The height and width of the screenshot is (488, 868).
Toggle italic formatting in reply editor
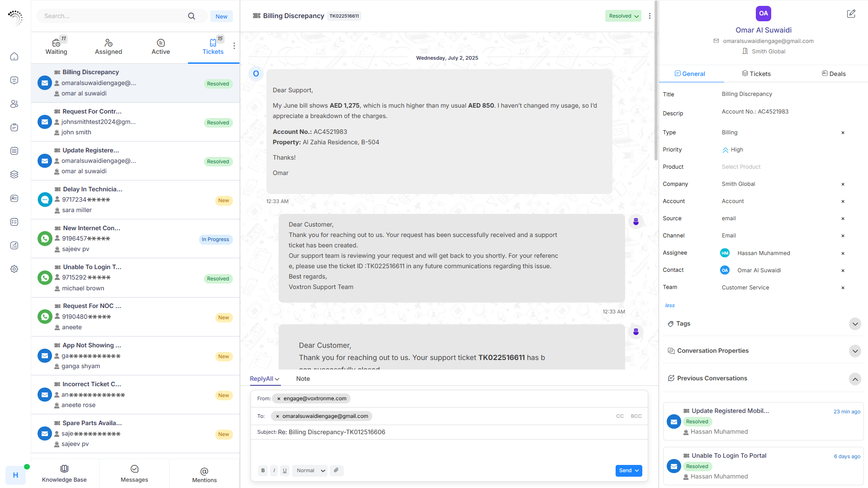pyautogui.click(x=274, y=470)
